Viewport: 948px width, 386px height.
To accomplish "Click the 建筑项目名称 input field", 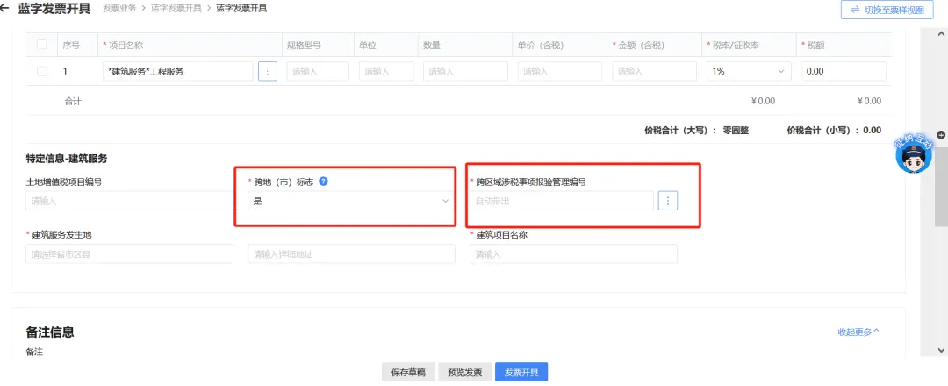I will pos(574,254).
